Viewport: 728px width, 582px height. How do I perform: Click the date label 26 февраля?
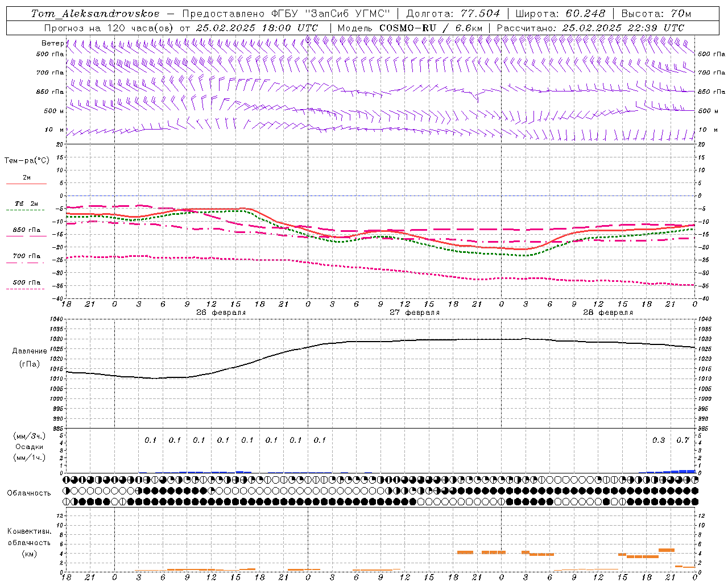[221, 313]
